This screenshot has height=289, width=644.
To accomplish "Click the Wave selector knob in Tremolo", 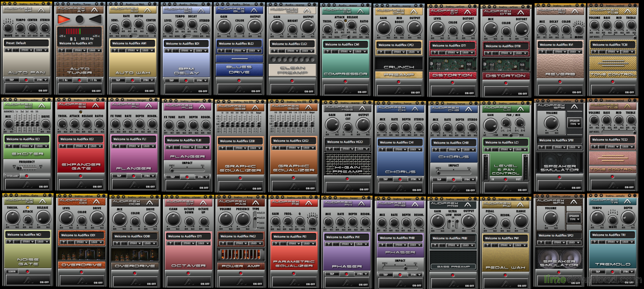I will [x=613, y=220].
